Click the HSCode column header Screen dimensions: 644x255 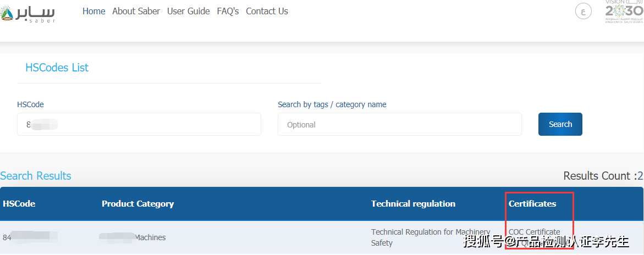(19, 204)
